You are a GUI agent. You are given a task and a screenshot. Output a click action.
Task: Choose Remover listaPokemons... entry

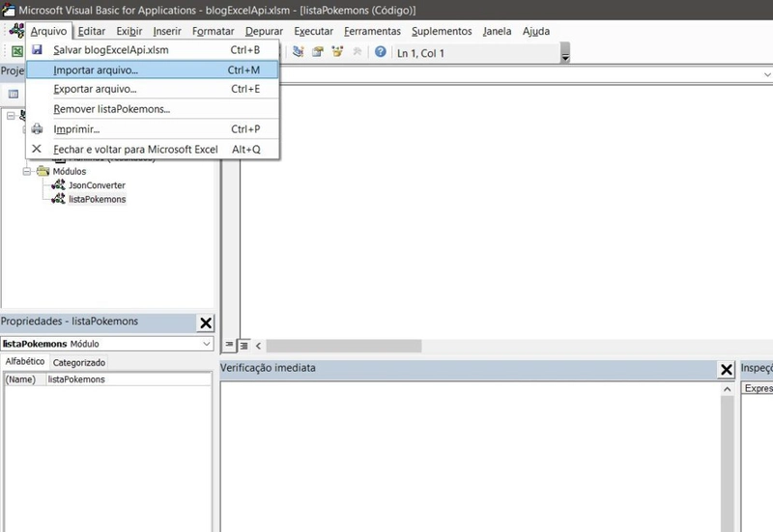(x=153, y=109)
